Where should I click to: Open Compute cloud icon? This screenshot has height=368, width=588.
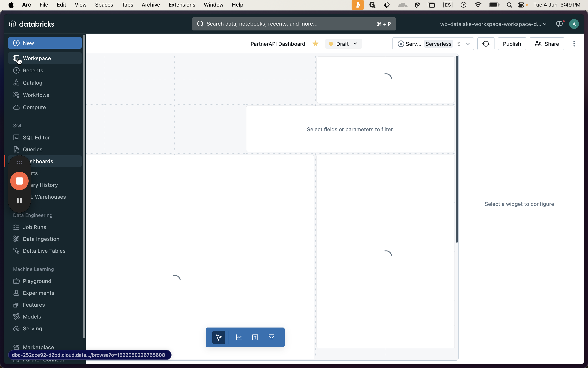pyautogui.click(x=16, y=107)
